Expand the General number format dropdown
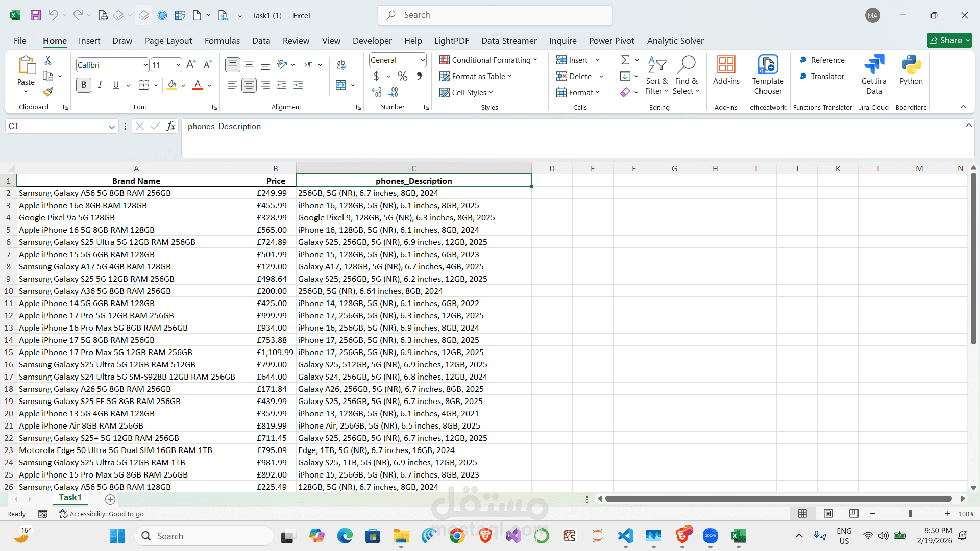Viewport: 980px width, 551px height. pyautogui.click(x=423, y=60)
